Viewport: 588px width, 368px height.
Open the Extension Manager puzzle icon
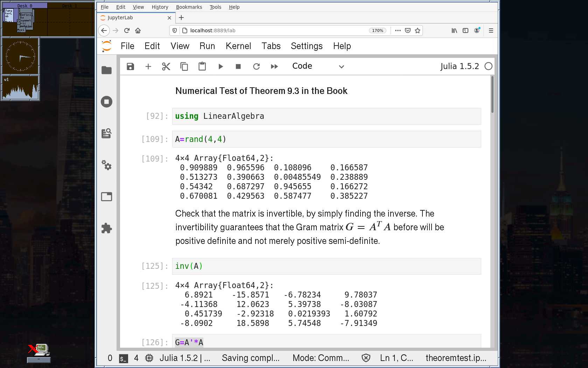pos(106,229)
